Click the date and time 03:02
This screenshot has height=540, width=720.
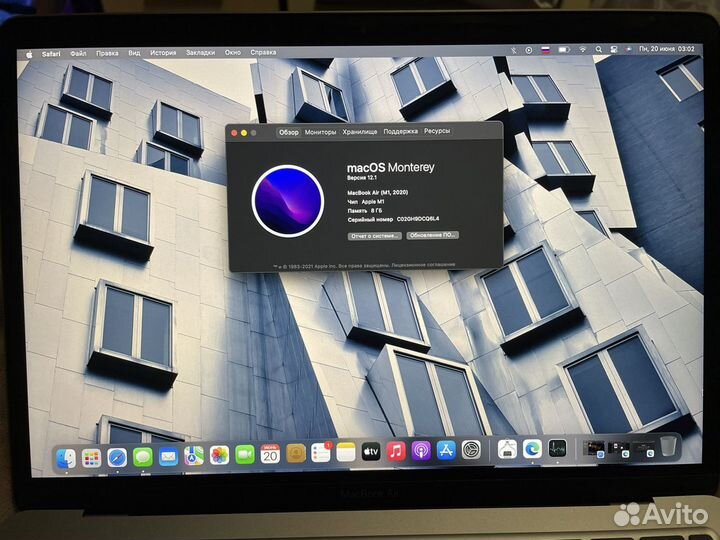tap(667, 49)
